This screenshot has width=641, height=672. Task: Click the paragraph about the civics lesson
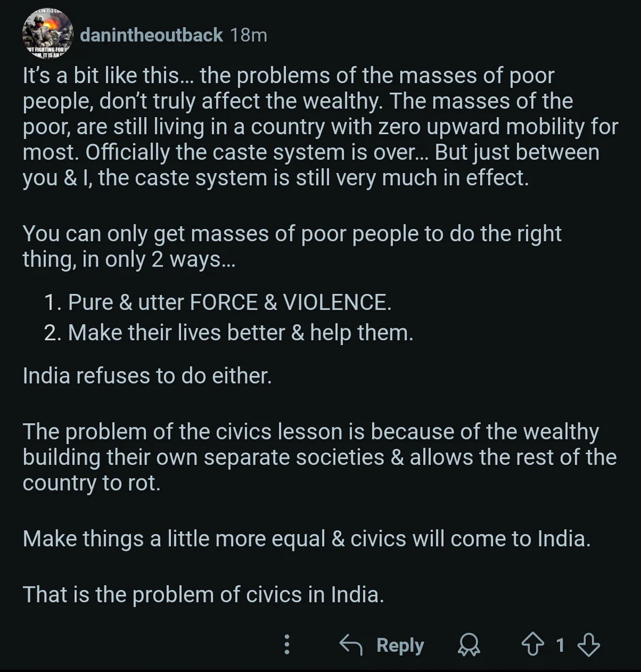pos(309,457)
